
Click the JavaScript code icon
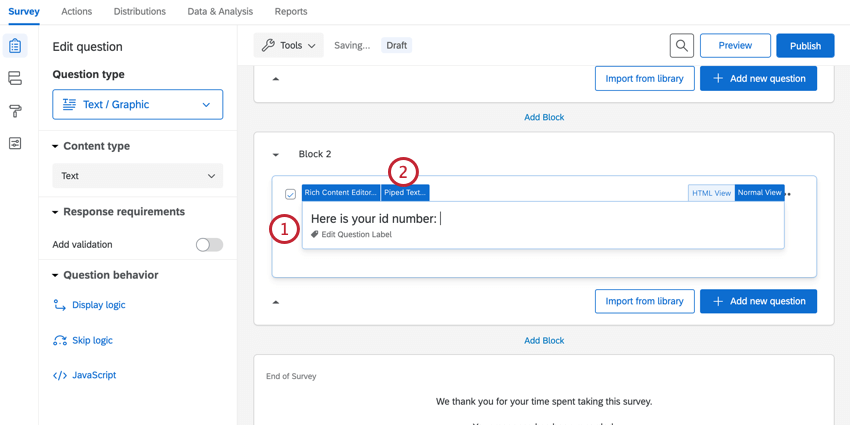click(60, 375)
